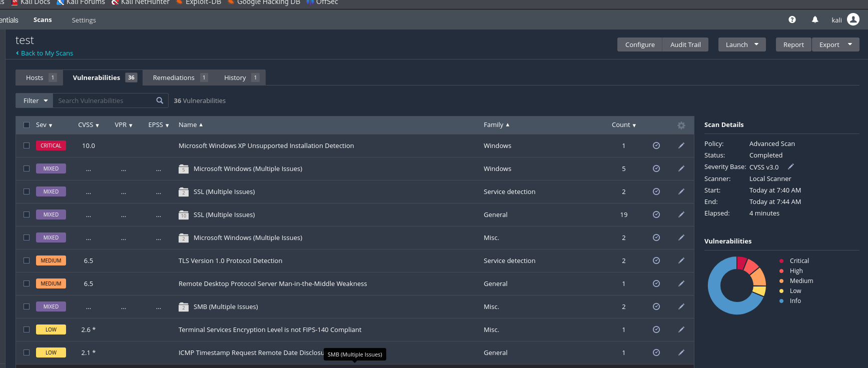Focus the Search Vulnerabilities field

[104, 100]
